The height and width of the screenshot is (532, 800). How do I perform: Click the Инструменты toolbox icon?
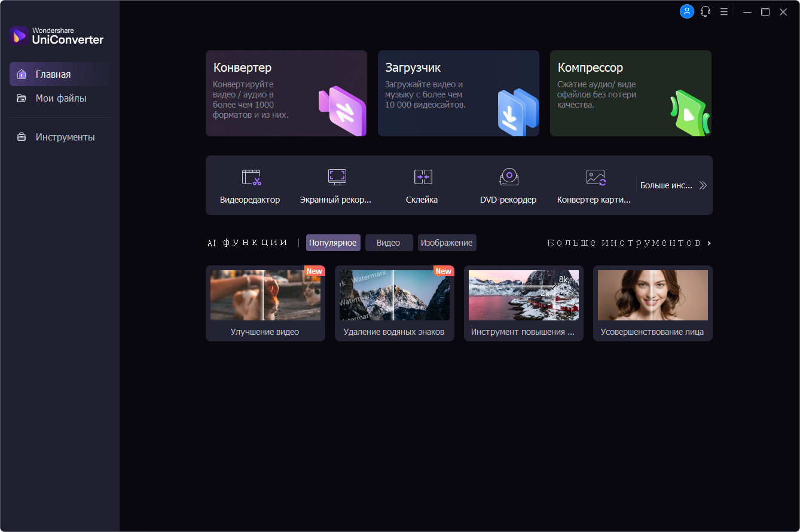[x=22, y=137]
